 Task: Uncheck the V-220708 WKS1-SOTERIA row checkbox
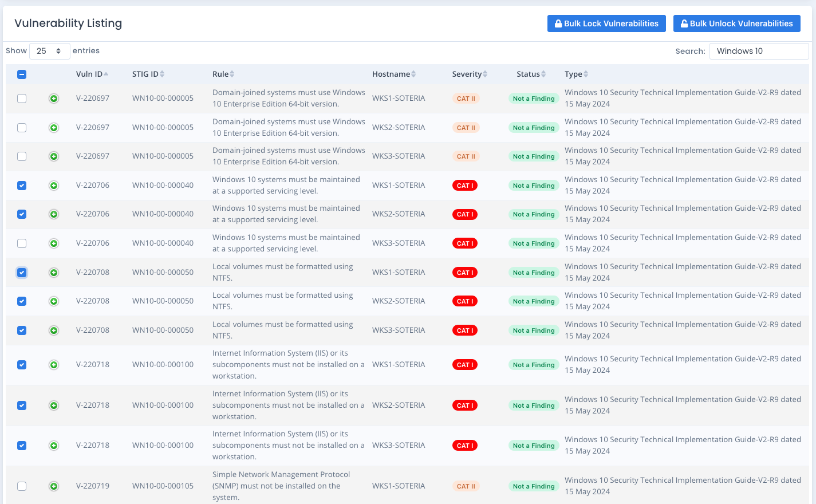pos(22,273)
